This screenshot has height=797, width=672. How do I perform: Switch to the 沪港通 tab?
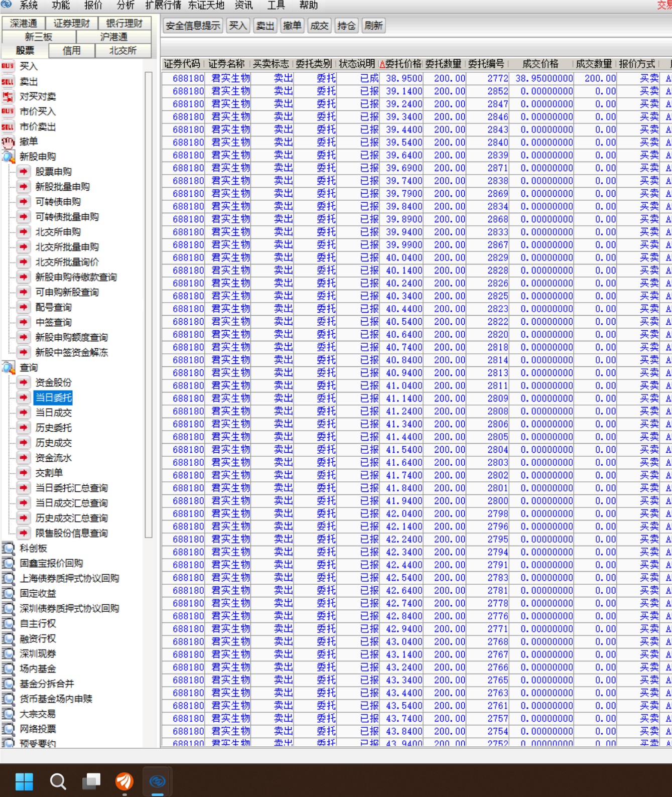[114, 37]
